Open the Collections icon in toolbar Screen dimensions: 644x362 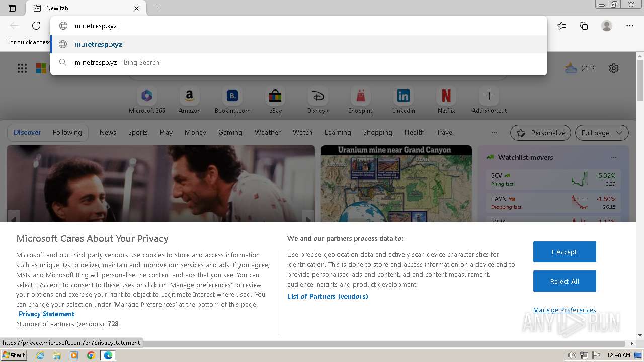point(584,26)
